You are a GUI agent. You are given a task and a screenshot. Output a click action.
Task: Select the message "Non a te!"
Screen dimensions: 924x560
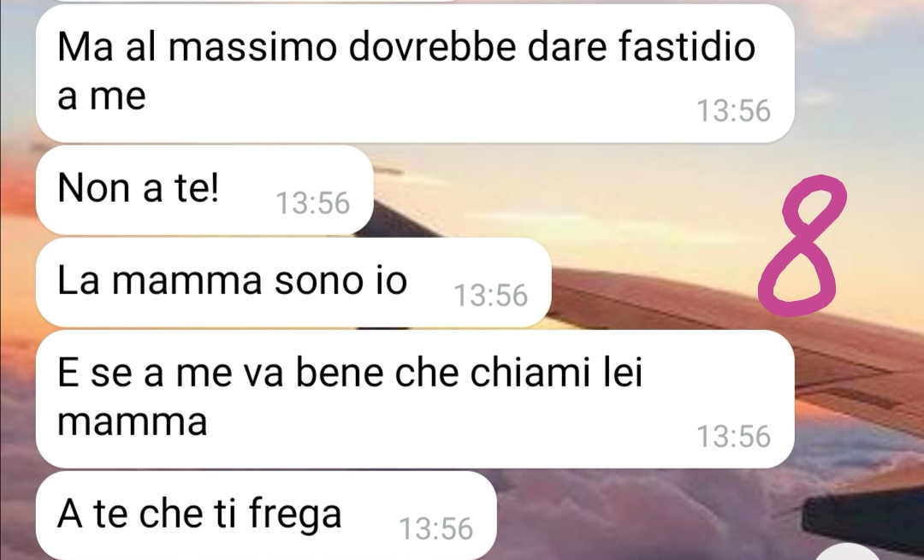(x=204, y=190)
